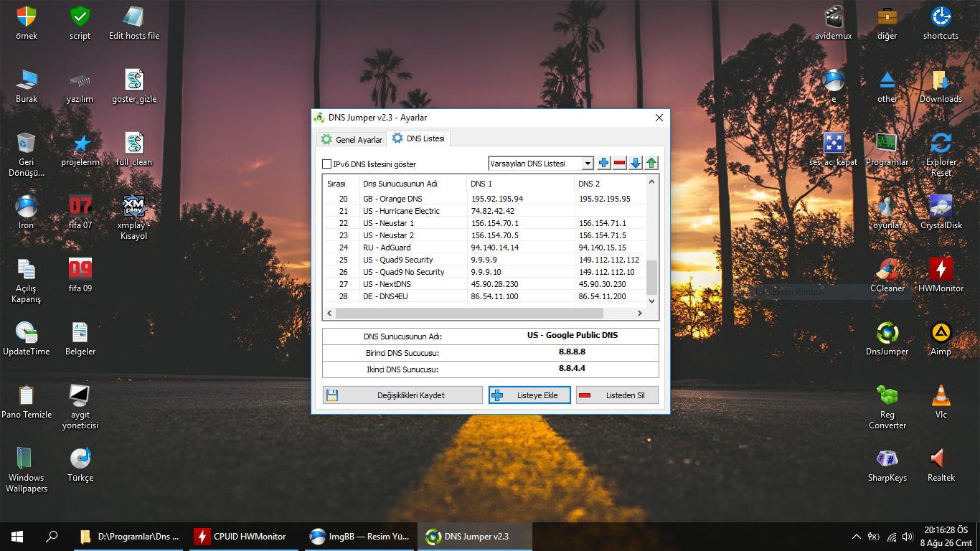980x551 pixels.
Task: Select row US - Quad9 Security
Action: point(485,260)
